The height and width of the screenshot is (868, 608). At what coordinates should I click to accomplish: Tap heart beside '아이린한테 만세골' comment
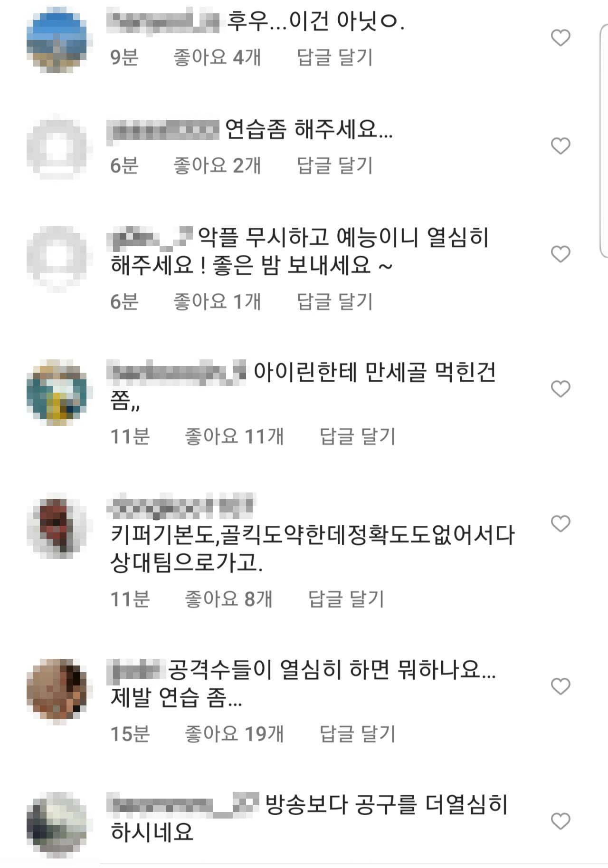click(x=560, y=389)
